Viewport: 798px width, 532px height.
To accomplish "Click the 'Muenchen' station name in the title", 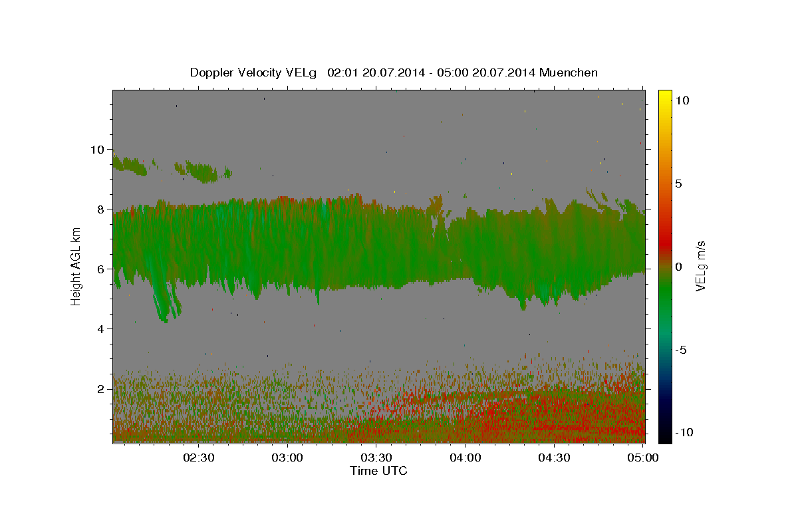I will pos(569,72).
